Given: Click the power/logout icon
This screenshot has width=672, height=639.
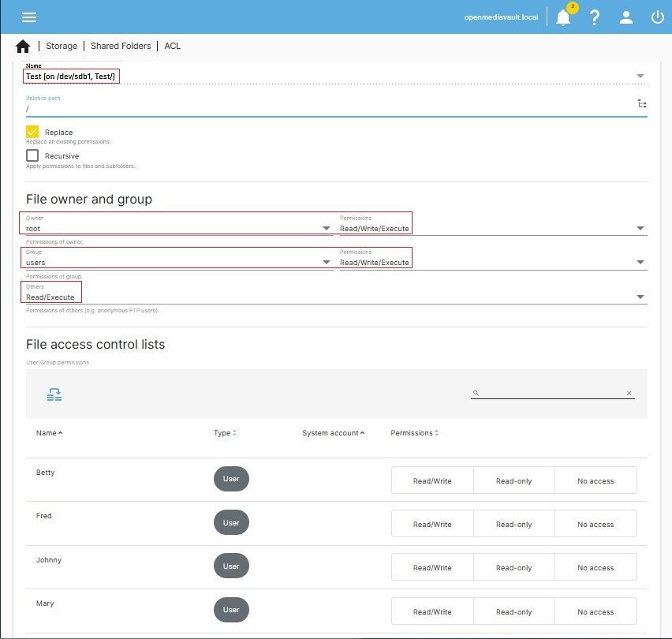Looking at the screenshot, I should point(657,17).
